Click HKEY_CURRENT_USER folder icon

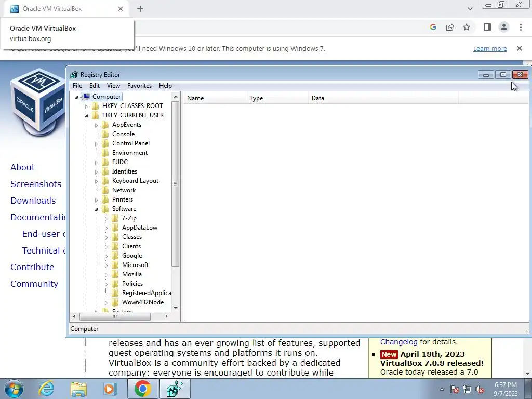click(96, 115)
